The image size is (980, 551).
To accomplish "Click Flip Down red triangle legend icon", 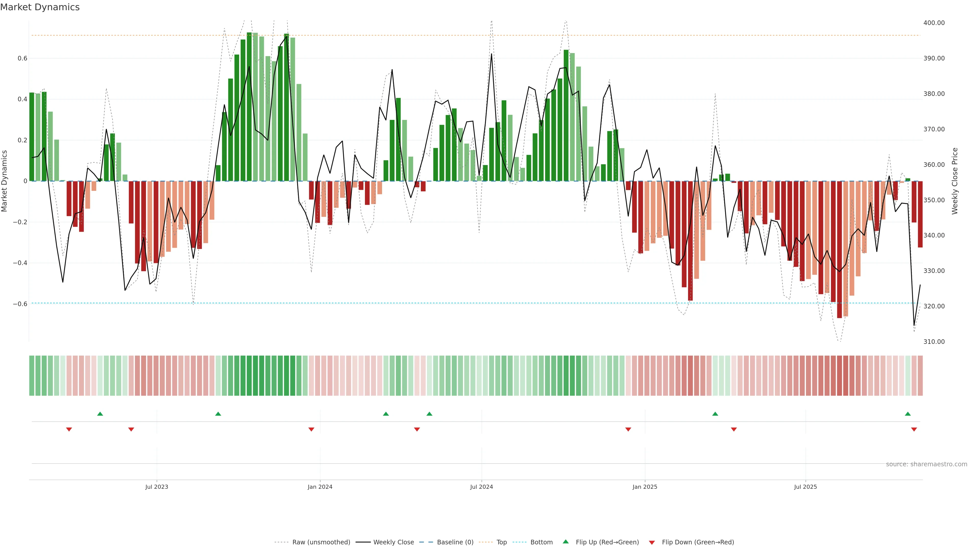I will point(652,543).
